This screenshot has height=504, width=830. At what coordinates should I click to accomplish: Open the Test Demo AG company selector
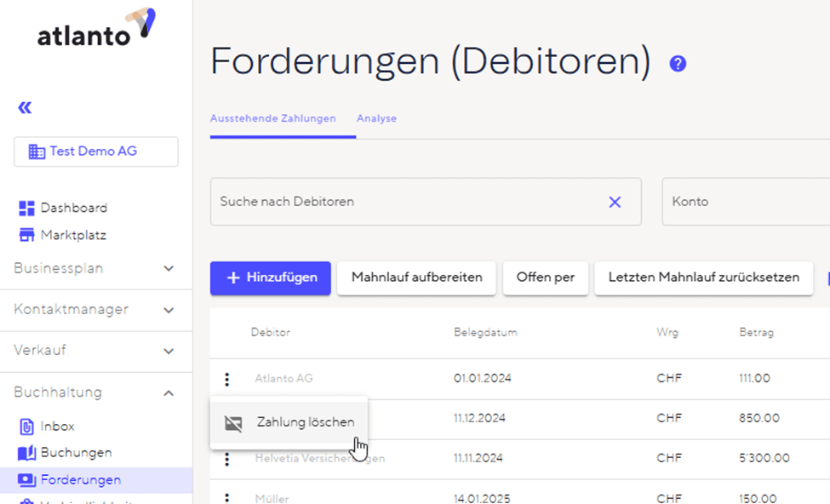click(x=95, y=152)
